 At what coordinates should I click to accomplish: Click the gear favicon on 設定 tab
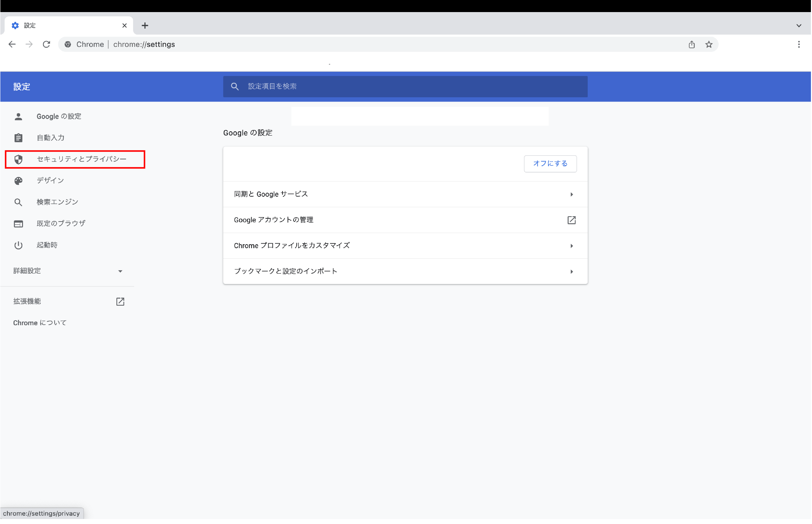tap(15, 26)
